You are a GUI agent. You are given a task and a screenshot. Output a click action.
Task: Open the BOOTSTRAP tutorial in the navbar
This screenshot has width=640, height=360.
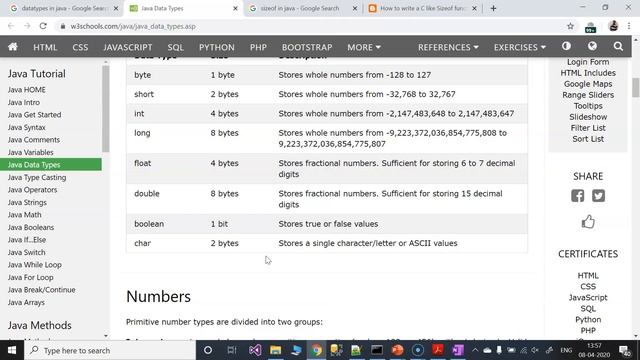307,47
